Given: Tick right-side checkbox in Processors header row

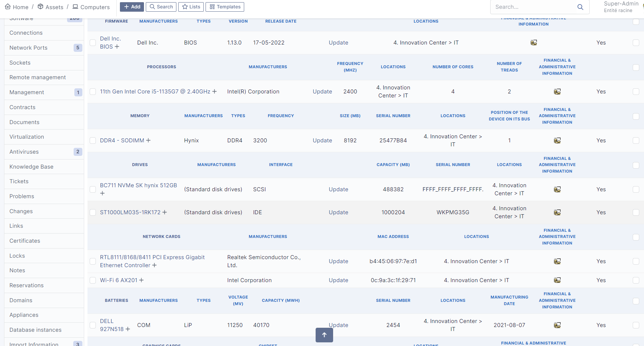Looking at the screenshot, I should point(636,68).
